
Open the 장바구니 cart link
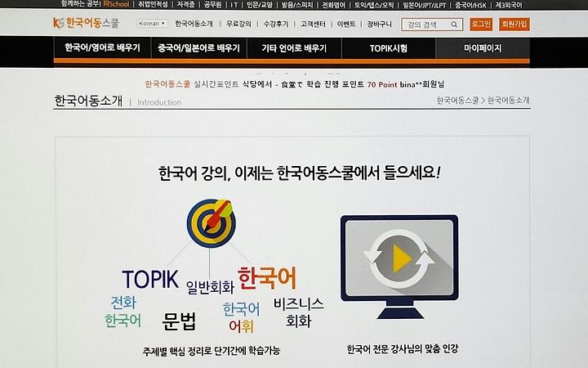pos(380,24)
